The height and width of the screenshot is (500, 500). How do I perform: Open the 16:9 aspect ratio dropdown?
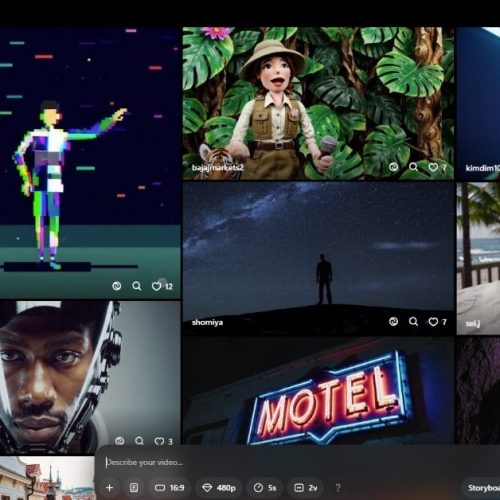(x=170, y=488)
